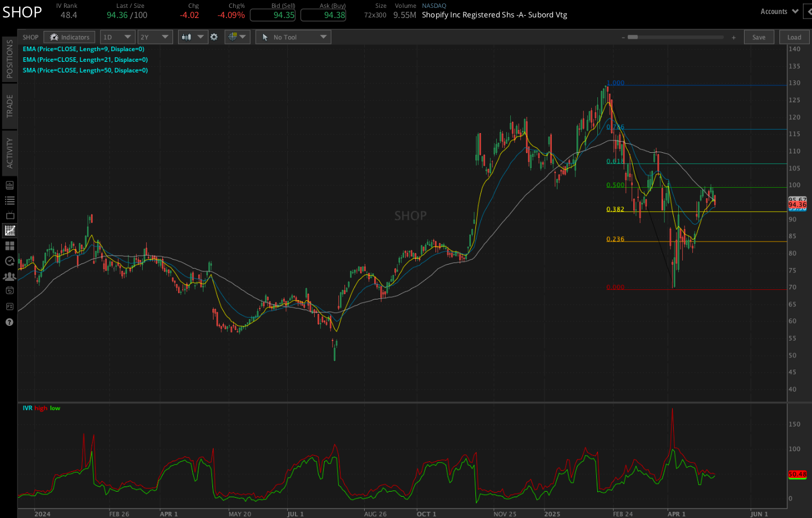812x518 pixels.
Task: Open the No Tool drawing dropdown
Action: click(293, 37)
